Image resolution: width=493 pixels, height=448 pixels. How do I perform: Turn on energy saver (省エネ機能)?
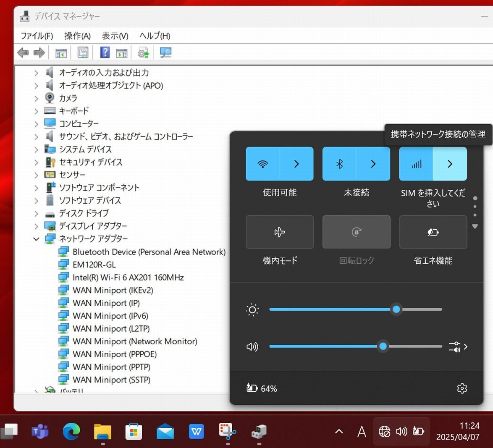(433, 232)
